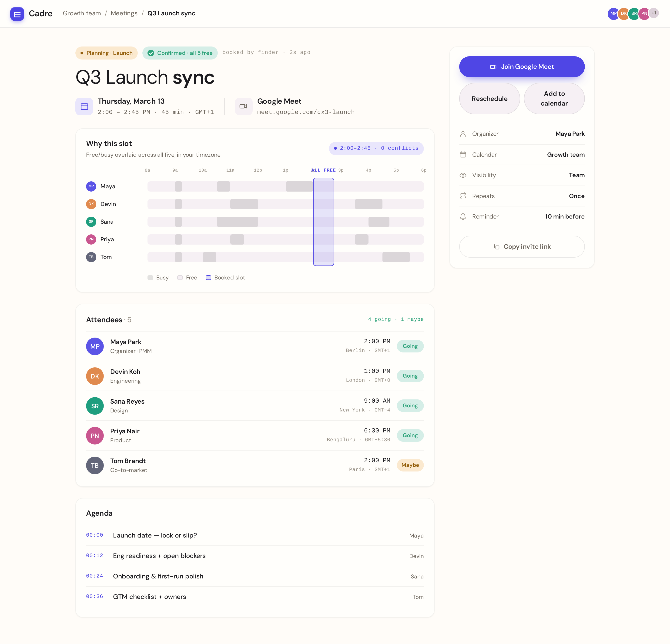
Task: Click Sana Reyes attendee name
Action: coord(127,402)
